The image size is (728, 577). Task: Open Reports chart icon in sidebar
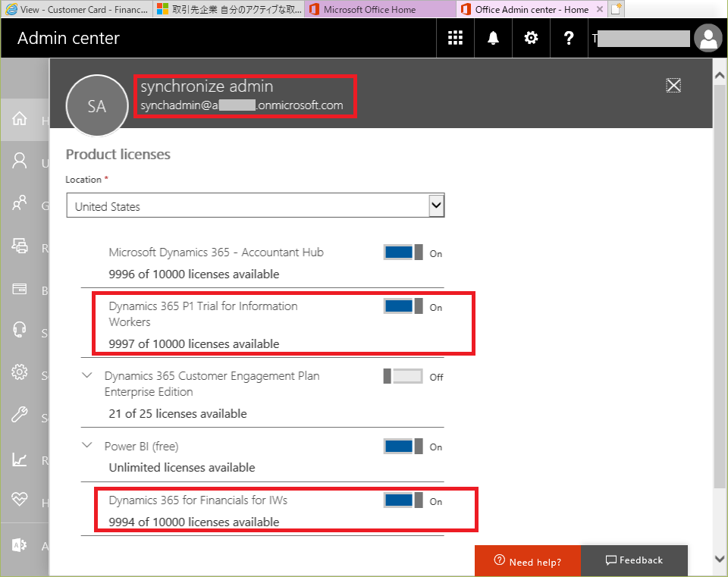click(20, 459)
